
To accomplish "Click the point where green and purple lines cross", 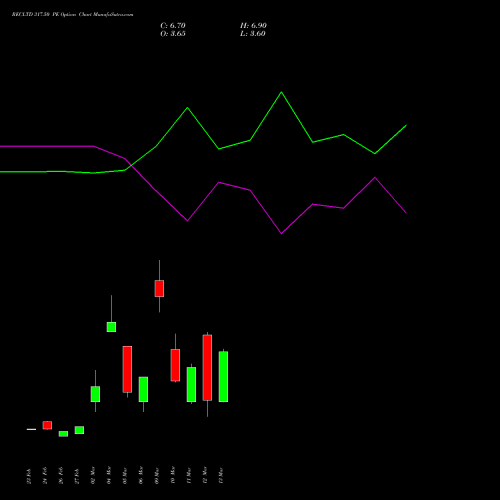I will (x=130, y=165).
